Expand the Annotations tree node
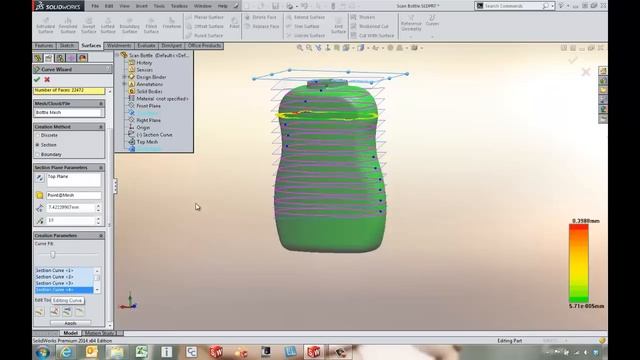Screen dimensions: 640x360 125,84
